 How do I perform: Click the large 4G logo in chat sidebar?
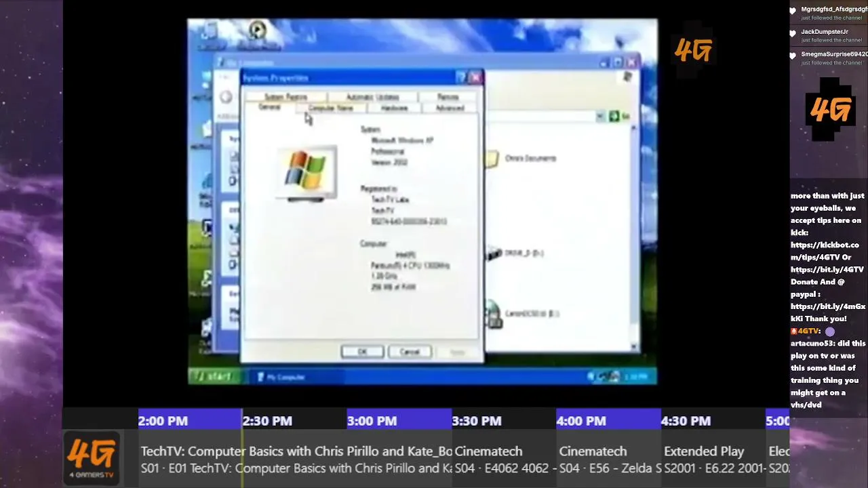click(x=830, y=109)
